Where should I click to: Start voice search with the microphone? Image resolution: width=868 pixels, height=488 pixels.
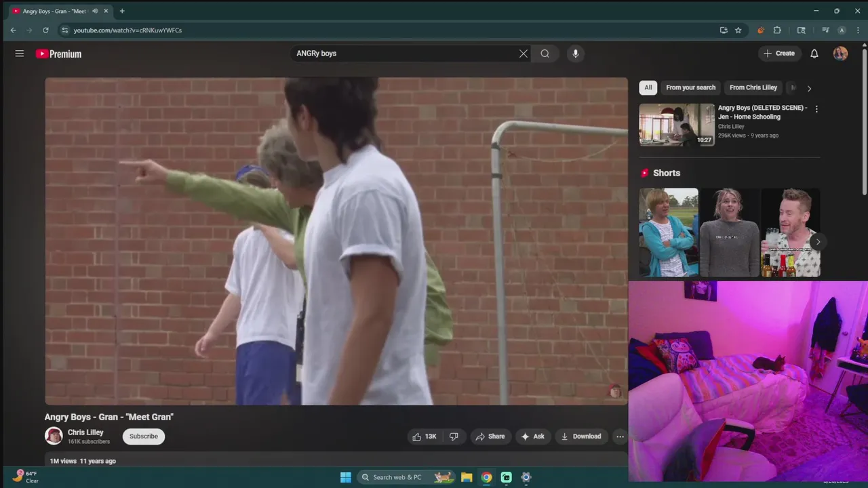point(575,54)
